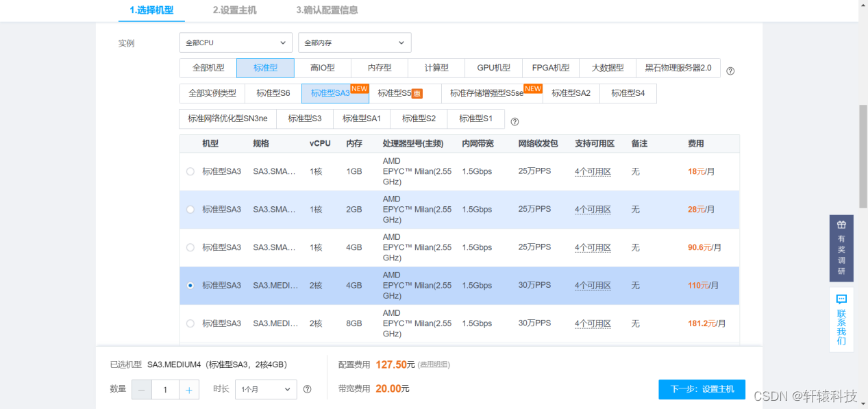Select the 全部实例类型 tab
868x409 pixels.
click(212, 93)
